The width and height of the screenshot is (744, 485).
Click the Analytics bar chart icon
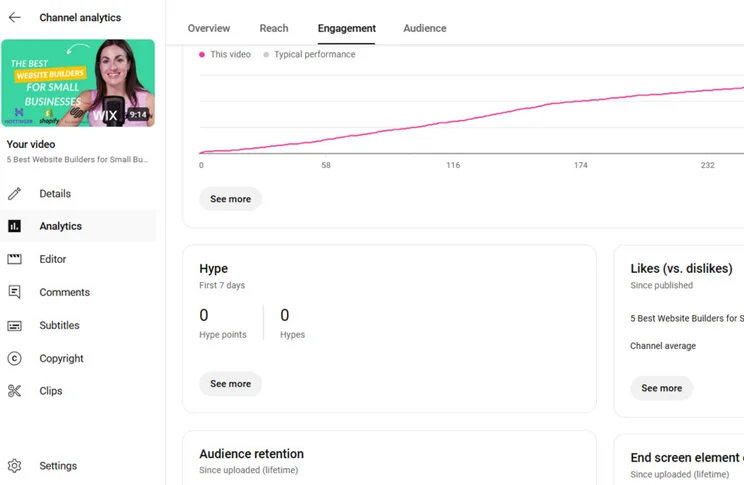pyautogui.click(x=14, y=226)
